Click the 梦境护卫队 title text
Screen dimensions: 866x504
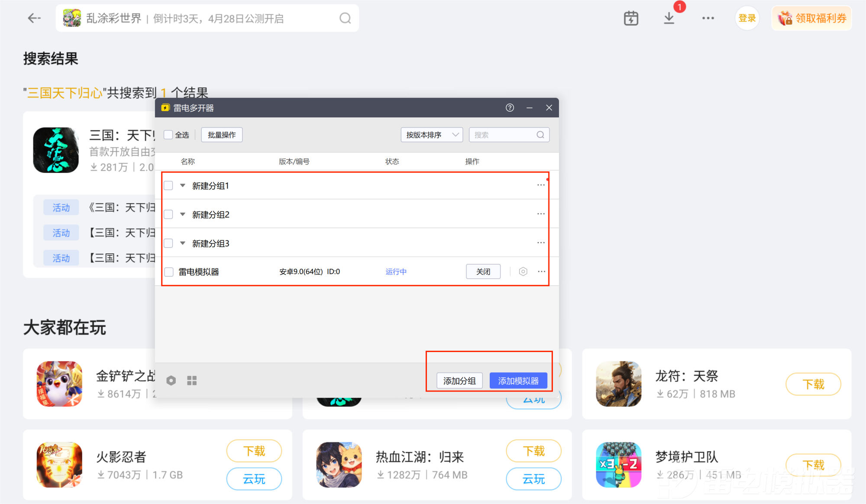point(687,457)
